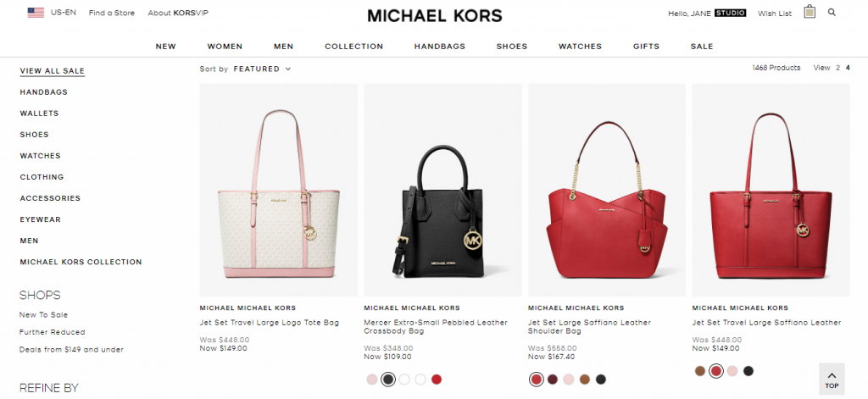Open the SALE navigation menu
This screenshot has height=399, width=868.
701,47
